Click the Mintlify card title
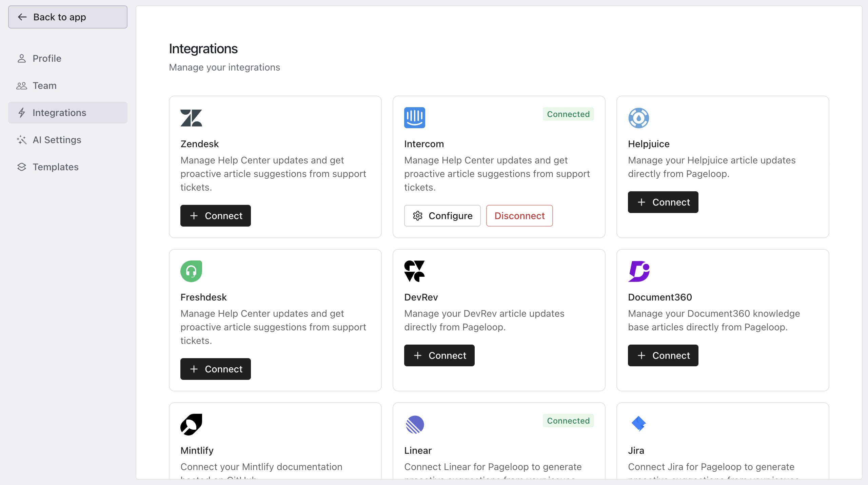868x485 pixels. point(197,450)
